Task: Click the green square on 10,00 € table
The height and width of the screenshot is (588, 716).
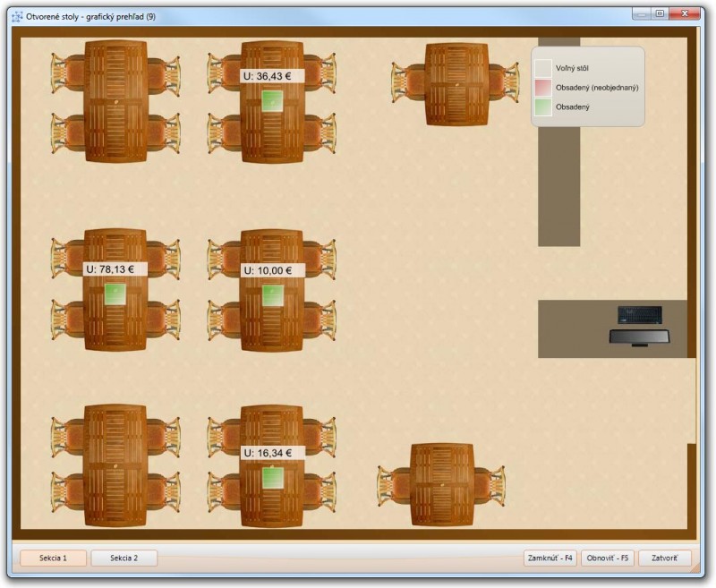Action: (x=273, y=294)
